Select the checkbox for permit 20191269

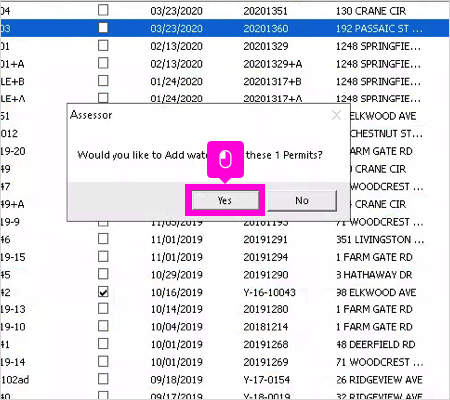103,361
